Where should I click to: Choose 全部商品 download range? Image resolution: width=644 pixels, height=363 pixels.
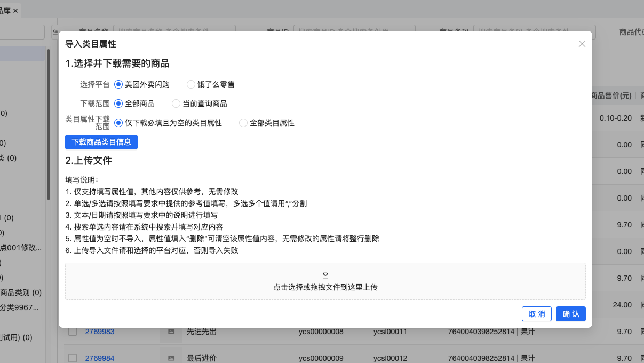coord(118,104)
